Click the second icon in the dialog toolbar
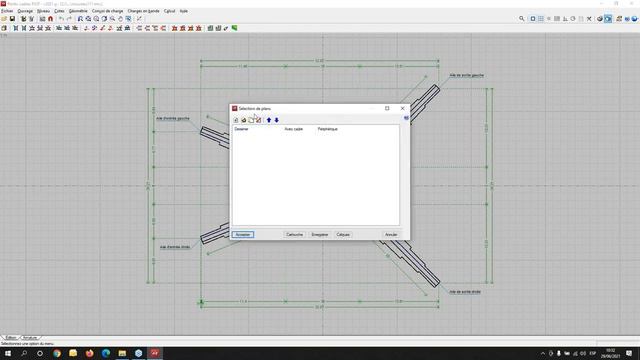This screenshot has width=640, height=360. click(244, 120)
